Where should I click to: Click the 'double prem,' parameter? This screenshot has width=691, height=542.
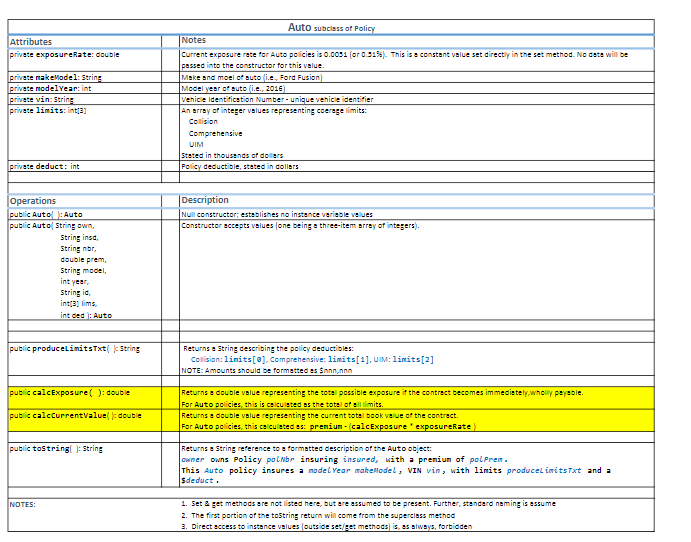[x=83, y=259]
